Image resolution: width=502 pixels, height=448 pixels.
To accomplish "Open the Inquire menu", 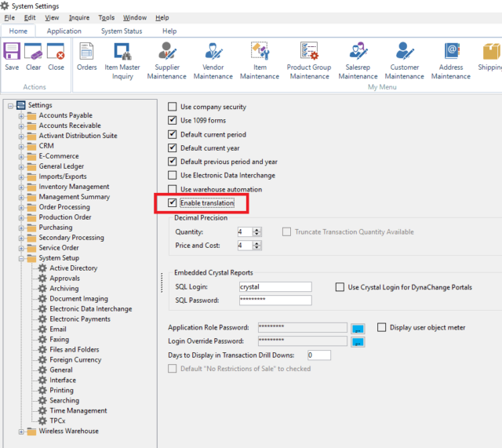I will click(79, 17).
